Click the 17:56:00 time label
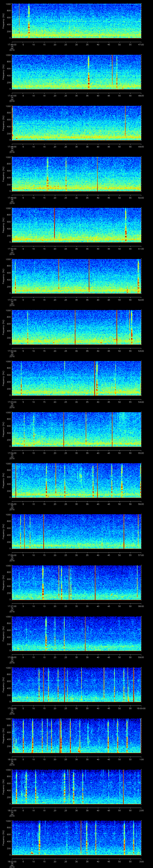This screenshot has height=868, width=153. pyautogui.click(x=12, y=555)
